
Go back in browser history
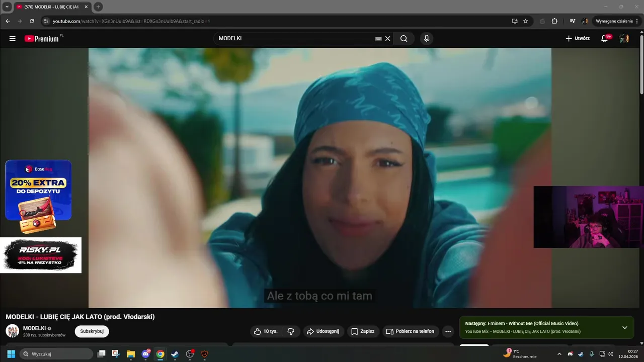[x=8, y=21]
